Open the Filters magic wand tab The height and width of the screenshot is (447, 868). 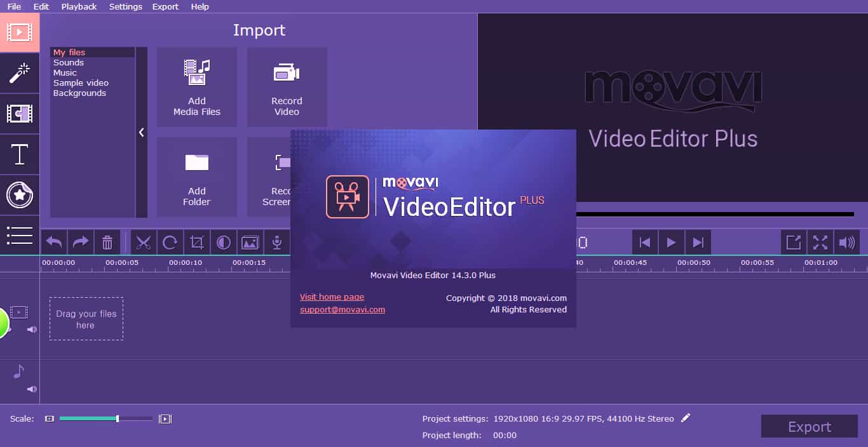20,73
